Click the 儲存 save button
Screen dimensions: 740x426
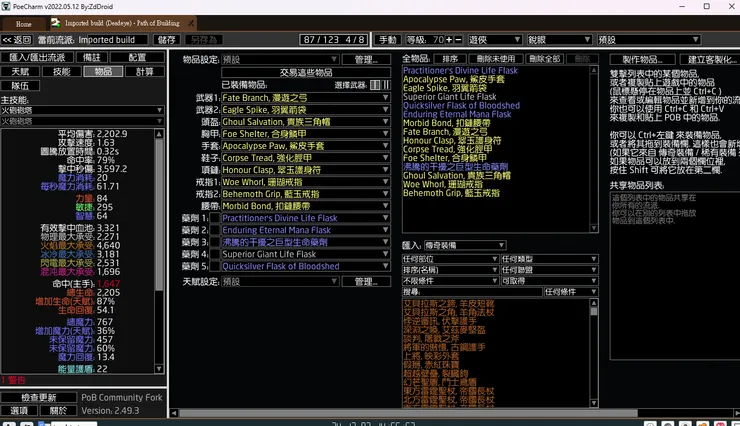(167, 40)
